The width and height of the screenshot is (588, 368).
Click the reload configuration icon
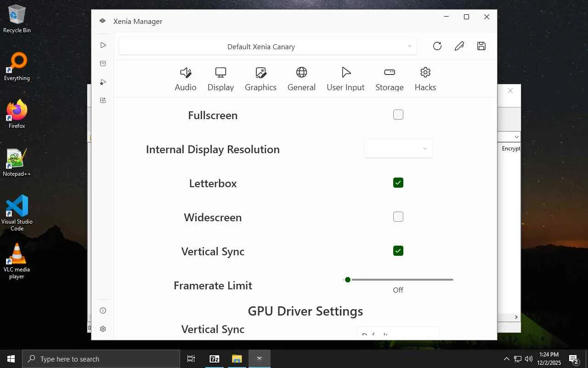pyautogui.click(x=437, y=46)
